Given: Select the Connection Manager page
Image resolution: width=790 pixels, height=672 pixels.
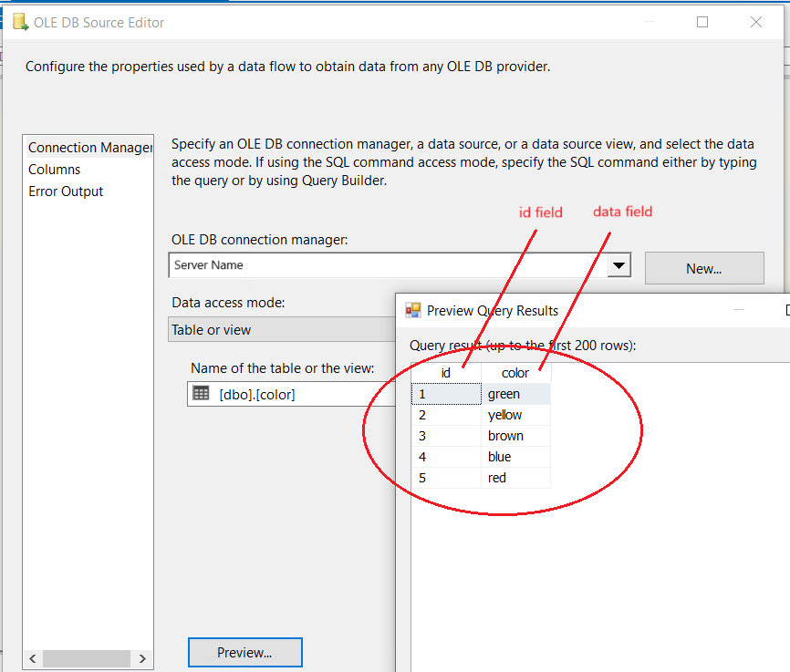Looking at the screenshot, I should pyautogui.click(x=88, y=148).
